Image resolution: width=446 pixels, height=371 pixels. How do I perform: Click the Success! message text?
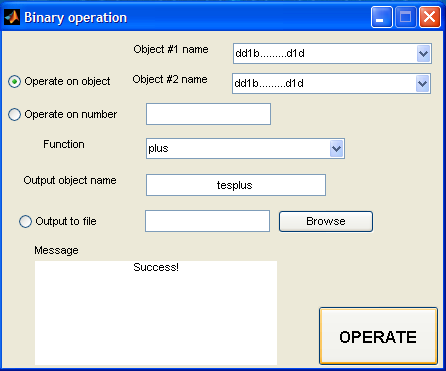[x=156, y=267]
